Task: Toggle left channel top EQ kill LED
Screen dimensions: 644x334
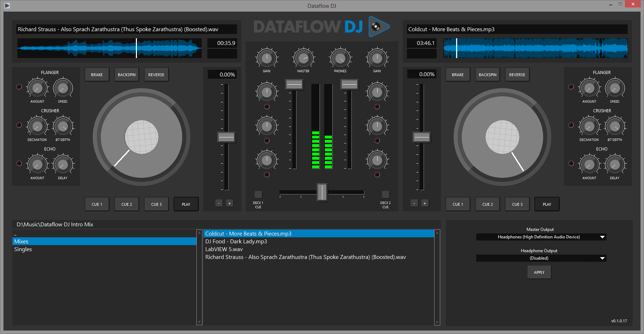Action: point(267,107)
